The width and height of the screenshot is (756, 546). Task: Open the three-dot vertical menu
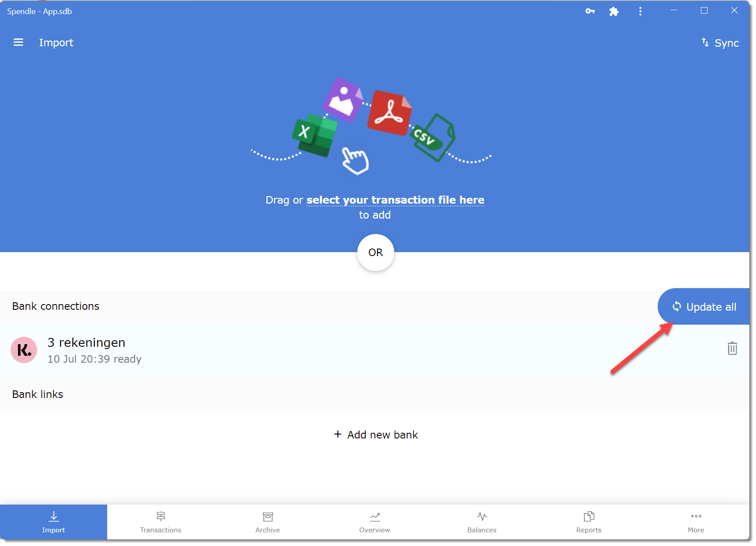tap(640, 11)
